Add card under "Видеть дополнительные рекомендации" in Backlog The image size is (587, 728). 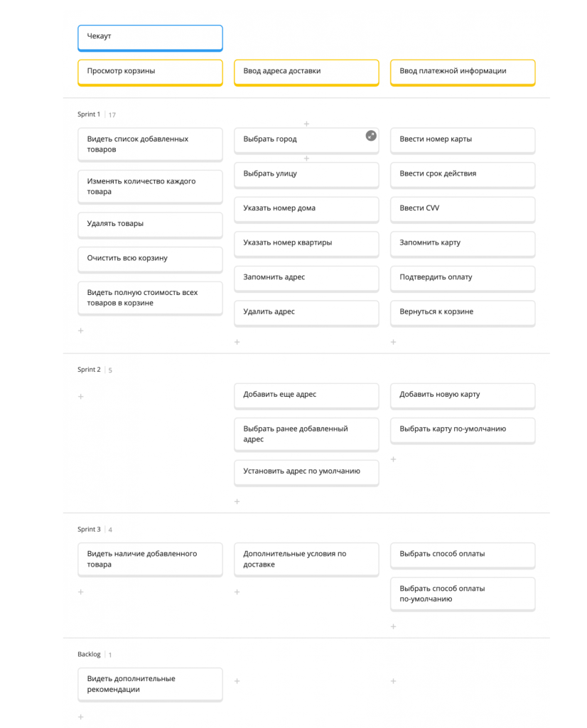tap(81, 717)
